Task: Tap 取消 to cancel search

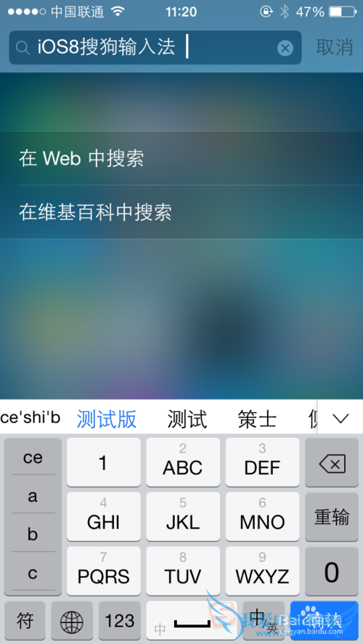Action: click(x=334, y=47)
